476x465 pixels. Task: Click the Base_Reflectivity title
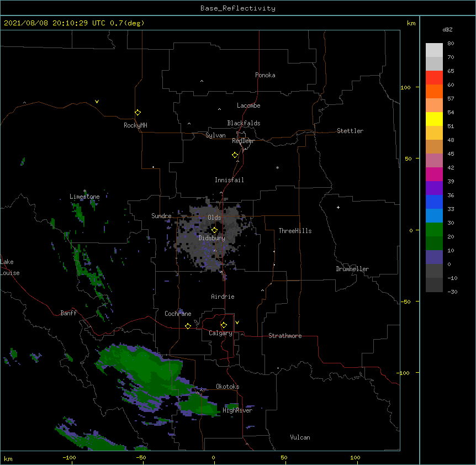tap(238, 8)
